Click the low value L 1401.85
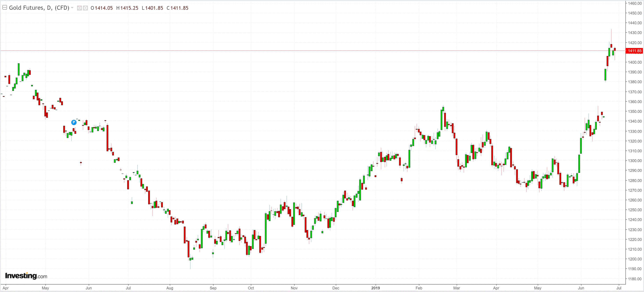Viewport: 644px width, 292px height. click(152, 8)
